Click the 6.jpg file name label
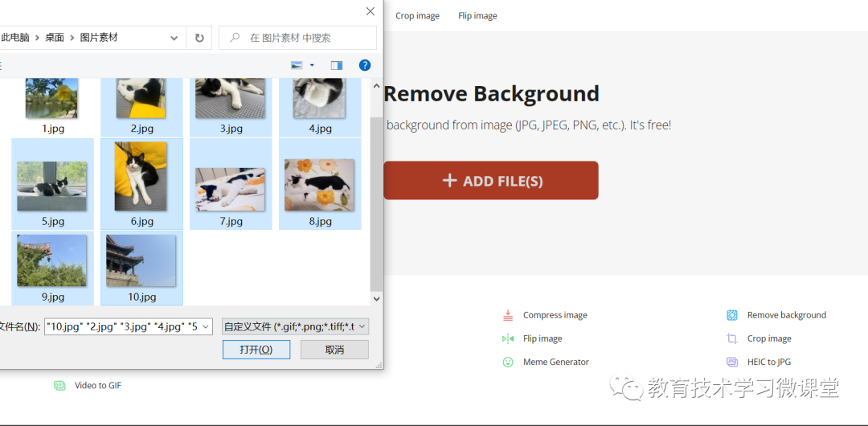Image resolution: width=868 pixels, height=426 pixels. click(141, 222)
